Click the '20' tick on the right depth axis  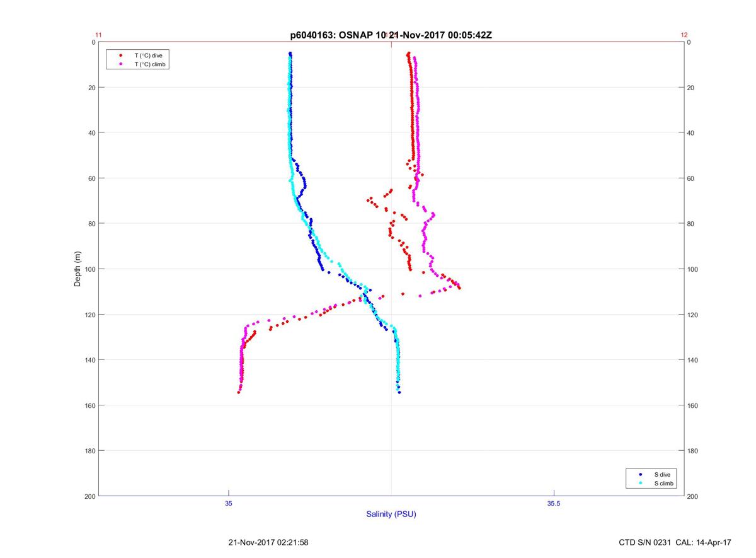(691, 88)
